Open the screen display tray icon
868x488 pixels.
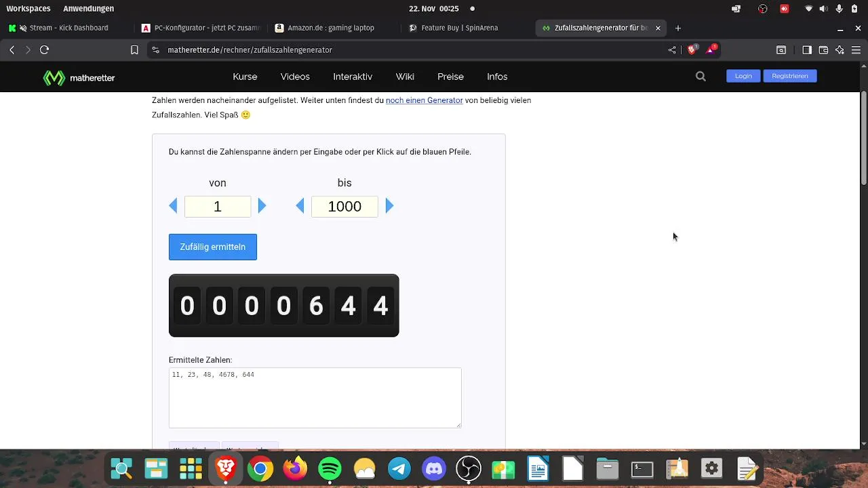pos(736,9)
